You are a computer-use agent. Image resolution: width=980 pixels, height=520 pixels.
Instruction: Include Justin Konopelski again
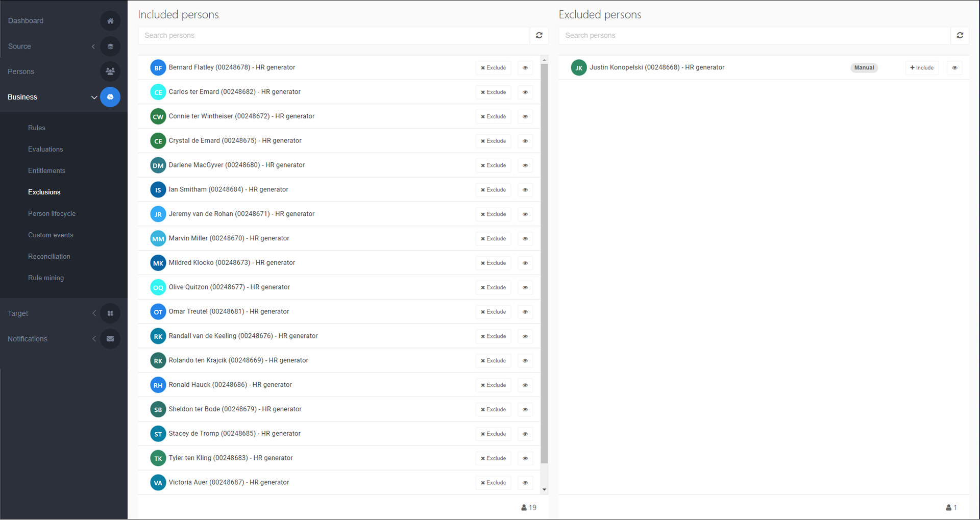click(921, 68)
